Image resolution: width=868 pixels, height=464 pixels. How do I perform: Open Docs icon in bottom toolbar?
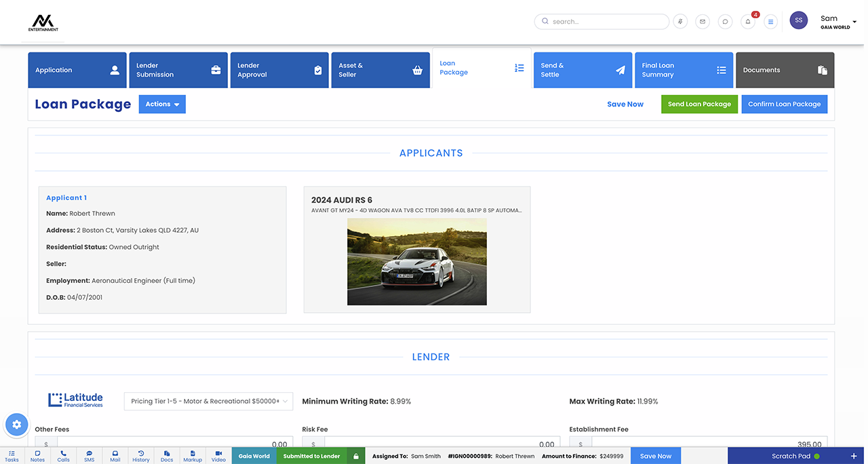(167, 455)
